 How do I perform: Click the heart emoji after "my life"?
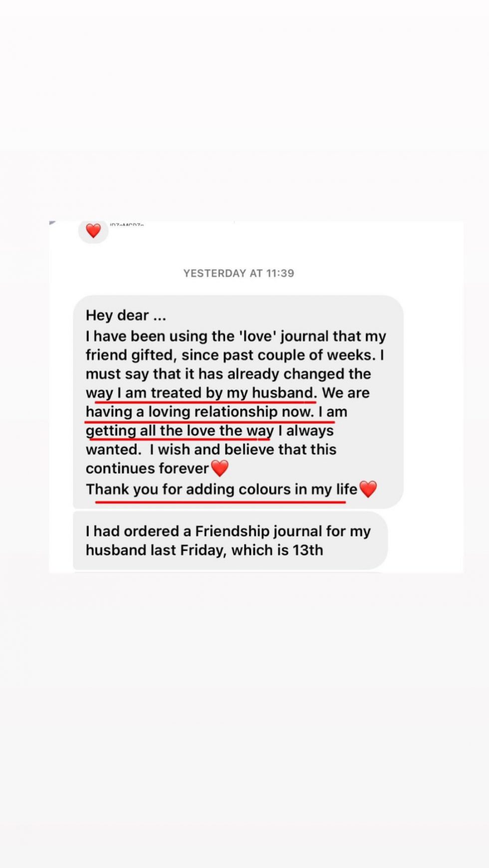point(368,489)
